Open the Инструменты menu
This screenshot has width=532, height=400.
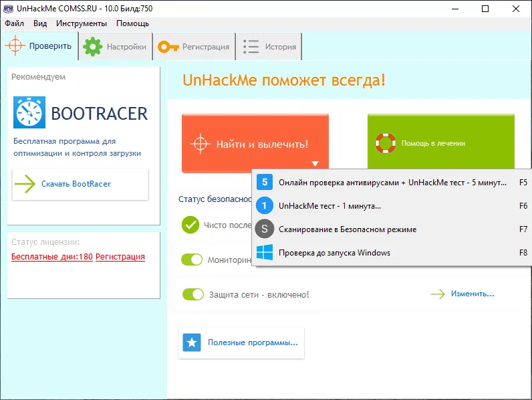[x=82, y=23]
